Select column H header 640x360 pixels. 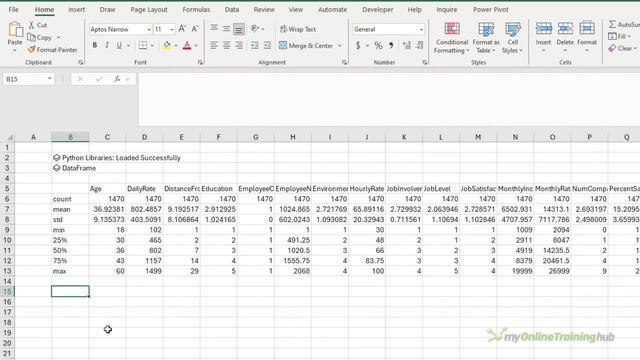[x=293, y=137]
